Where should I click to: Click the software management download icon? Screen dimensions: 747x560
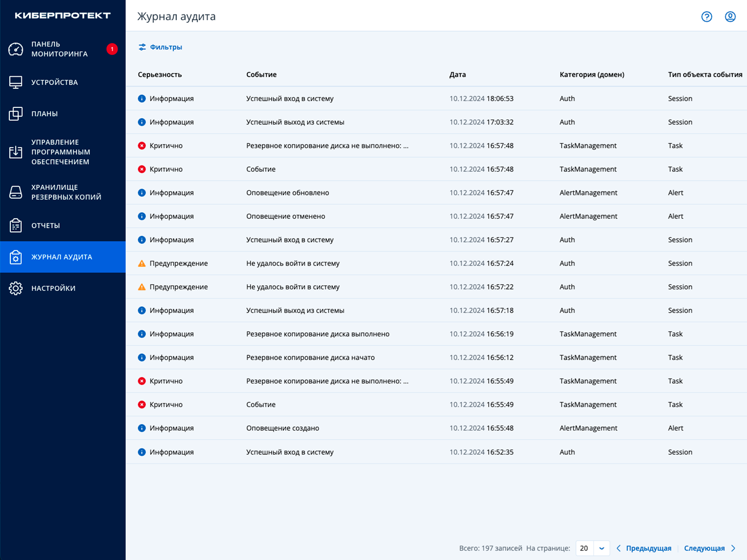(x=16, y=152)
